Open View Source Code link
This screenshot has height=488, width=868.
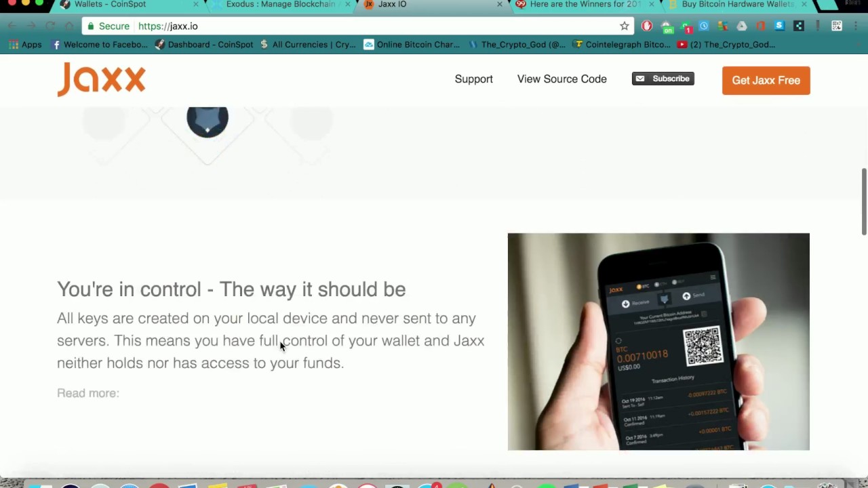coord(561,79)
